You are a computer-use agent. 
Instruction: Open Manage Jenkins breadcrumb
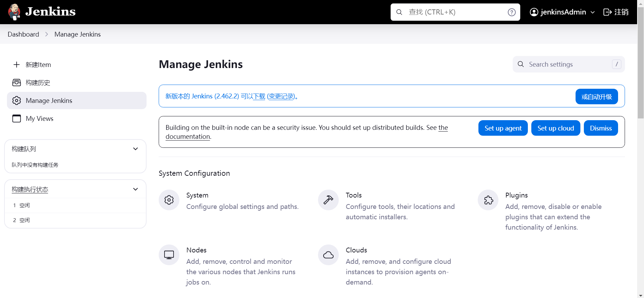tap(77, 34)
